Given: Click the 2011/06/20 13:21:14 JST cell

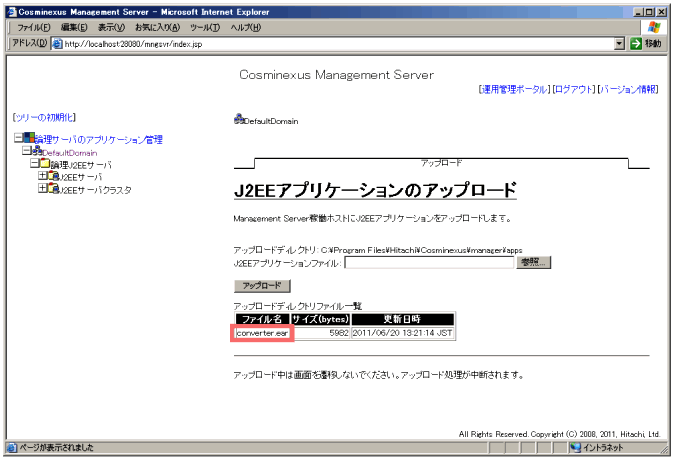Looking at the screenshot, I should [403, 333].
